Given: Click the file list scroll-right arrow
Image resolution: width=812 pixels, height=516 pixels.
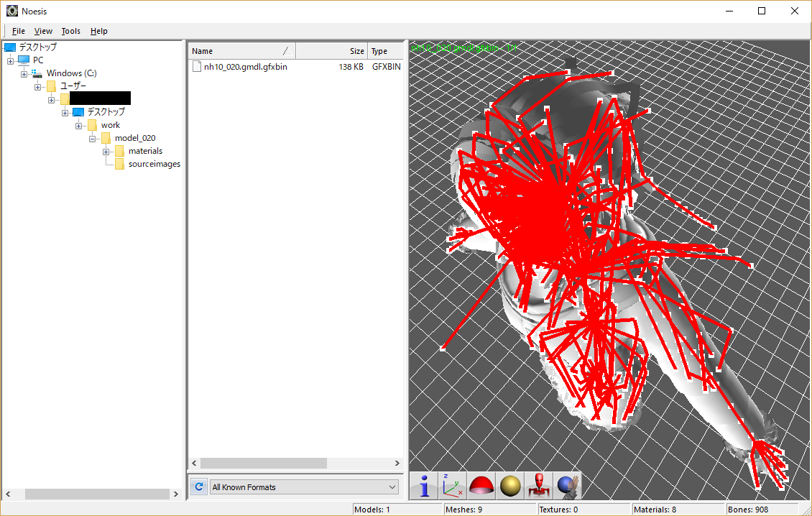Looking at the screenshot, I should (x=397, y=463).
